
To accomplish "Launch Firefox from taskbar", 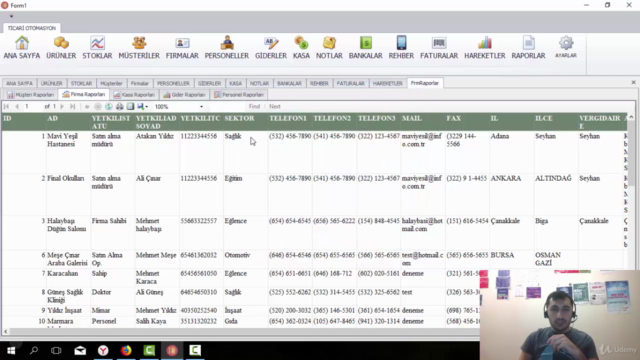I will 126,351.
